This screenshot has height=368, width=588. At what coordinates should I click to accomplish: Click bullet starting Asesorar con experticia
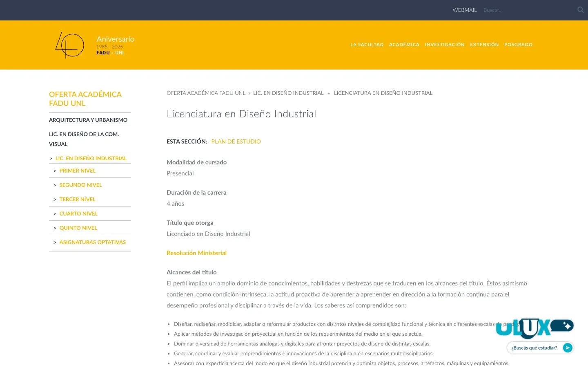coord(341,364)
